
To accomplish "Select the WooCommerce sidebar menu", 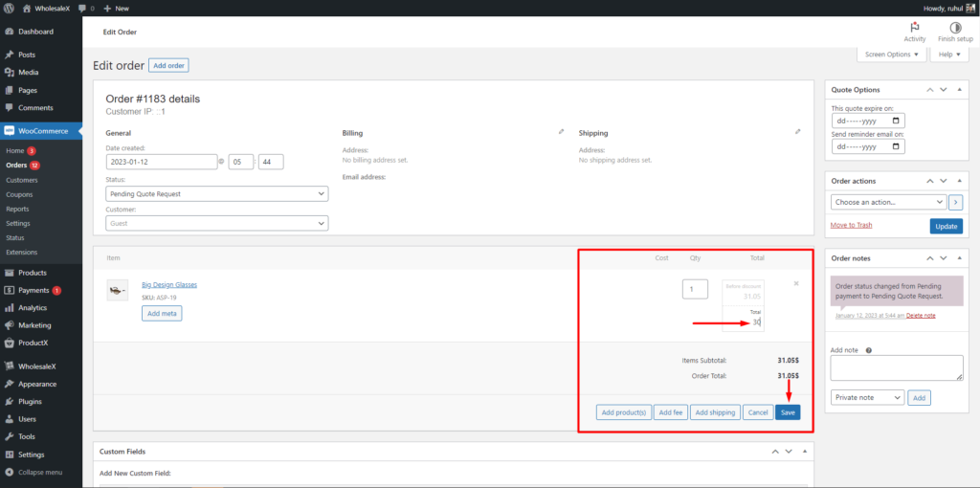I will [x=40, y=131].
